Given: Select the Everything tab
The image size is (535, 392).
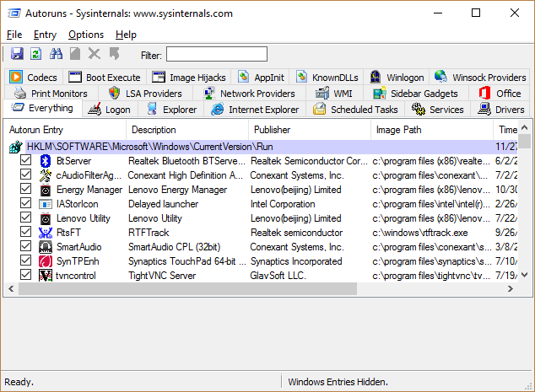Looking at the screenshot, I should [42, 108].
